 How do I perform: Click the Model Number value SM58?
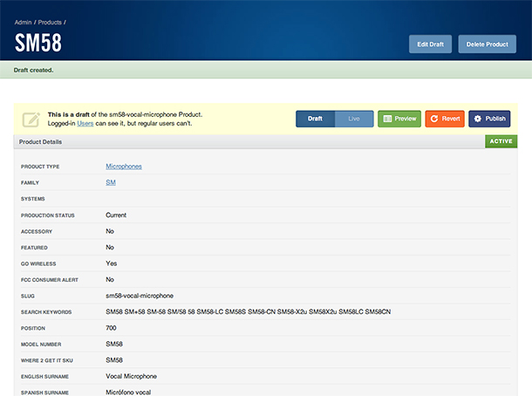click(114, 344)
